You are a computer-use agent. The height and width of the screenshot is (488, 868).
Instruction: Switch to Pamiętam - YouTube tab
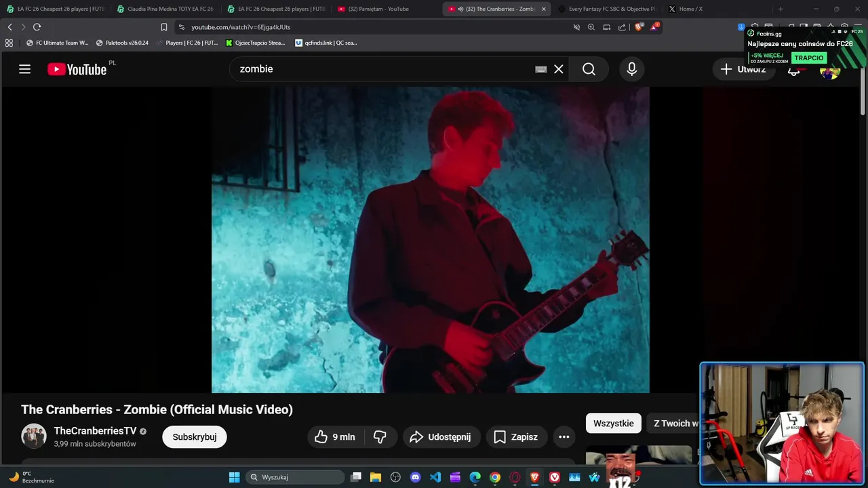[x=386, y=9]
